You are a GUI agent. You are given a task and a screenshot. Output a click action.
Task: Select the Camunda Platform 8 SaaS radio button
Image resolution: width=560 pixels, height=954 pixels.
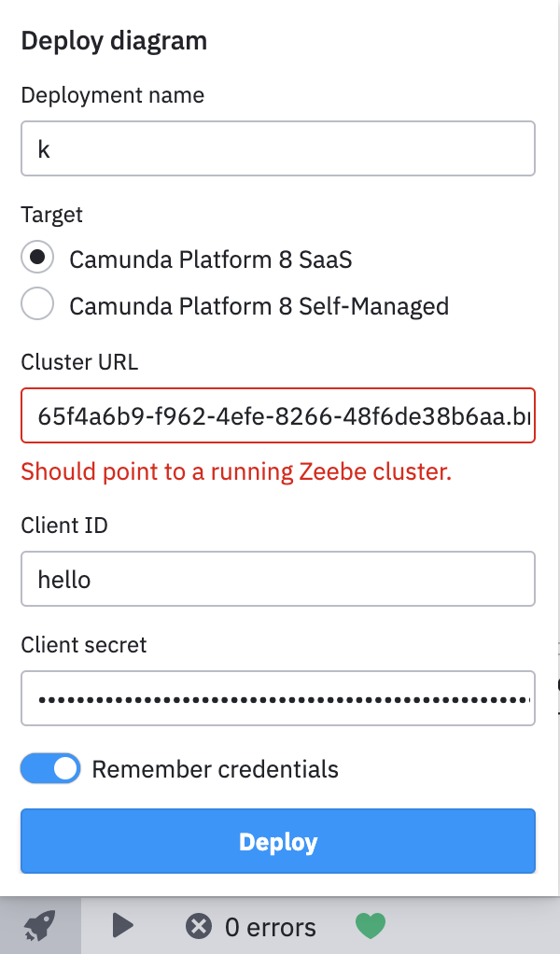37,257
